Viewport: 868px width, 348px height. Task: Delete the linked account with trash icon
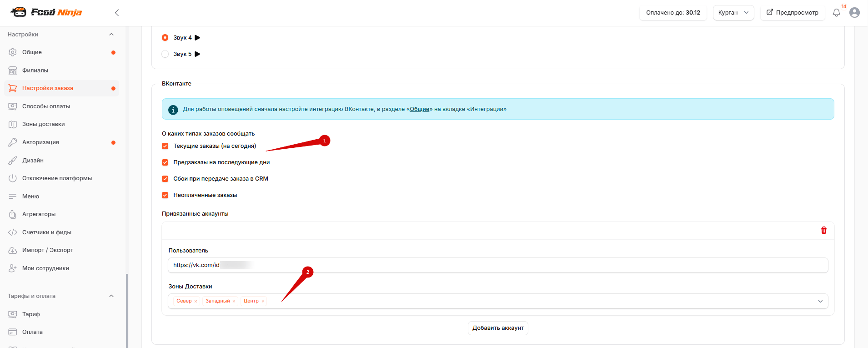click(823, 230)
